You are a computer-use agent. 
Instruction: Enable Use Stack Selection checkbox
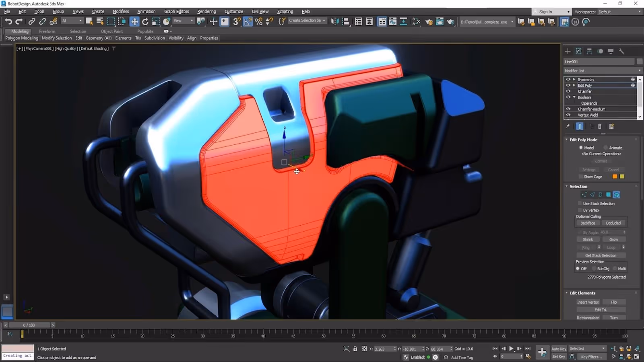point(580,204)
